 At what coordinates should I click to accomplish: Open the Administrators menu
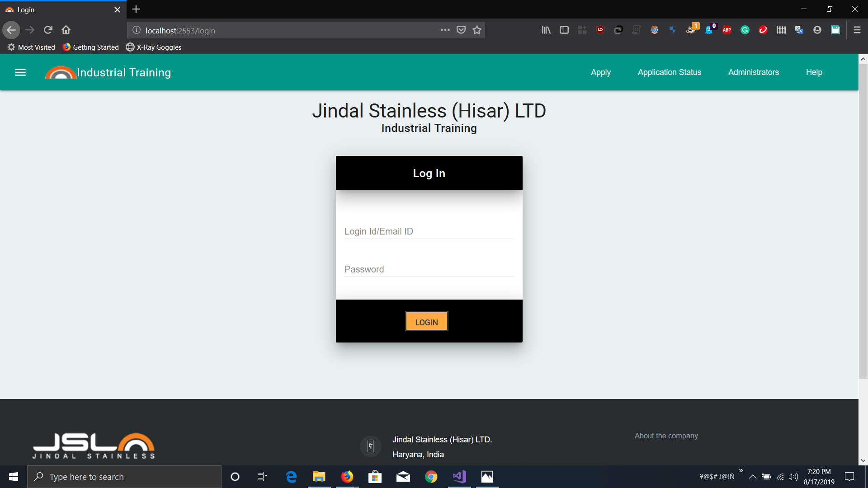click(x=753, y=72)
